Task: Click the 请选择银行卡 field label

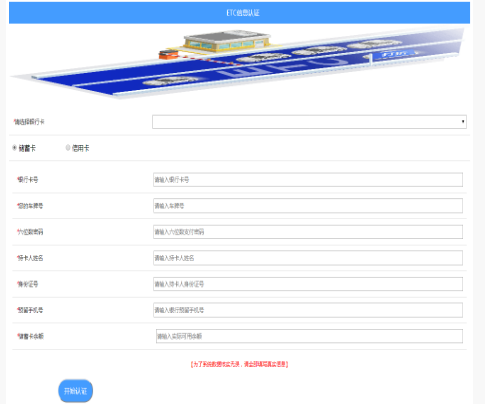Action: pyautogui.click(x=29, y=122)
